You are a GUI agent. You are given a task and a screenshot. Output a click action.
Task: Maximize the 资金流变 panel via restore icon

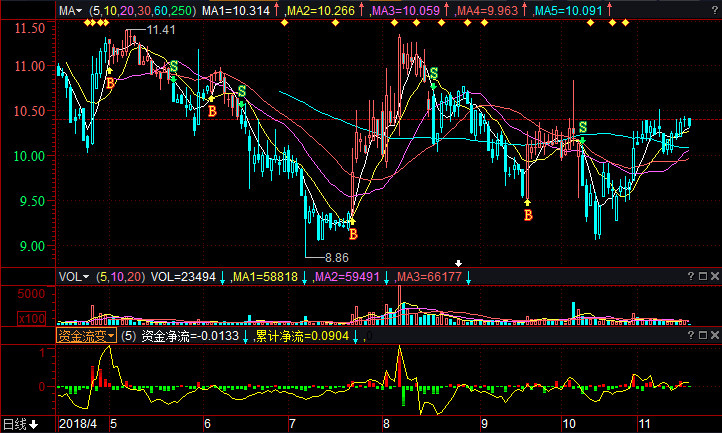701,336
